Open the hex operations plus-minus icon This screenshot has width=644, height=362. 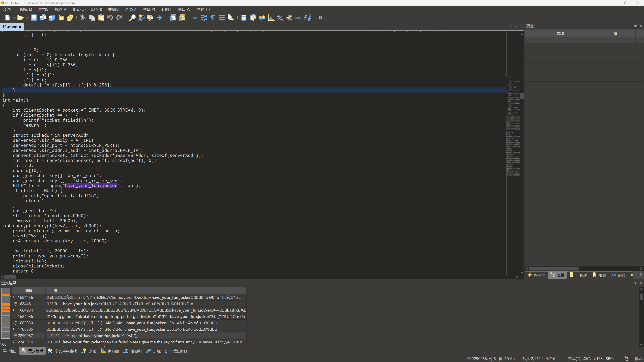(280, 18)
